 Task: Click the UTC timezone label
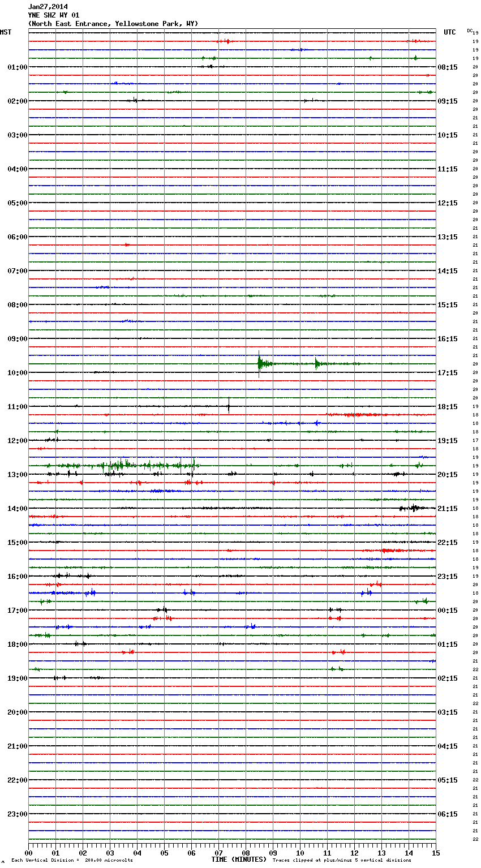pos(450,32)
